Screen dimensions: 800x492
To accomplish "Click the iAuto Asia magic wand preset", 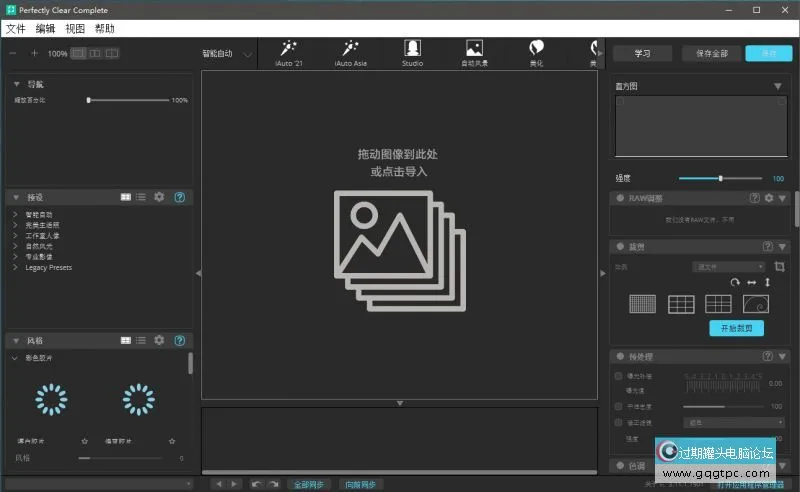I will (x=350, y=48).
